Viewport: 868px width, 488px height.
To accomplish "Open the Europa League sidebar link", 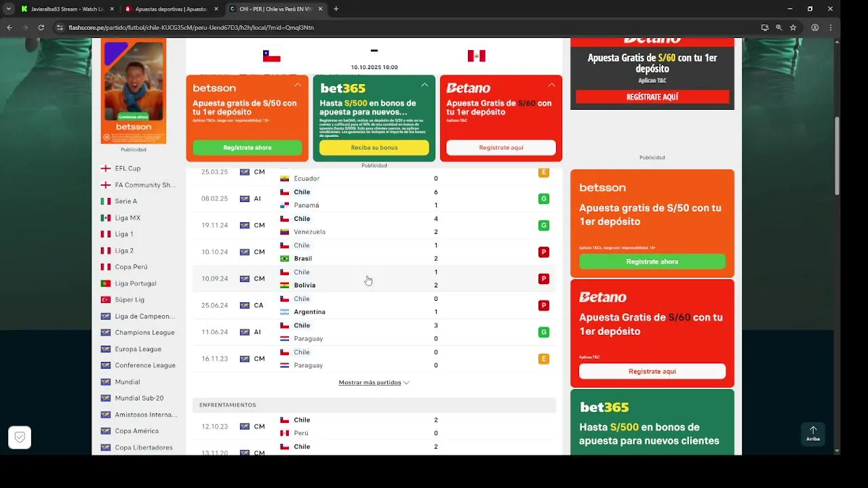I will point(138,349).
